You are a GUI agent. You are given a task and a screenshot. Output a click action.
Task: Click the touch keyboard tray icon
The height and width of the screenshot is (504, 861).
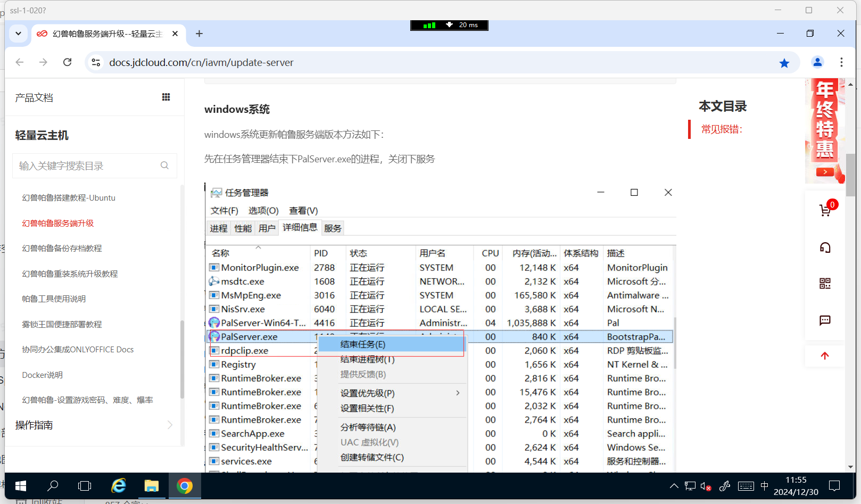pyautogui.click(x=746, y=486)
